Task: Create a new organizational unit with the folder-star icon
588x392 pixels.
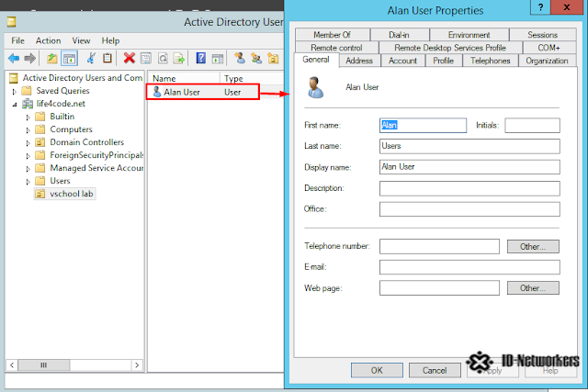Action: click(x=273, y=58)
